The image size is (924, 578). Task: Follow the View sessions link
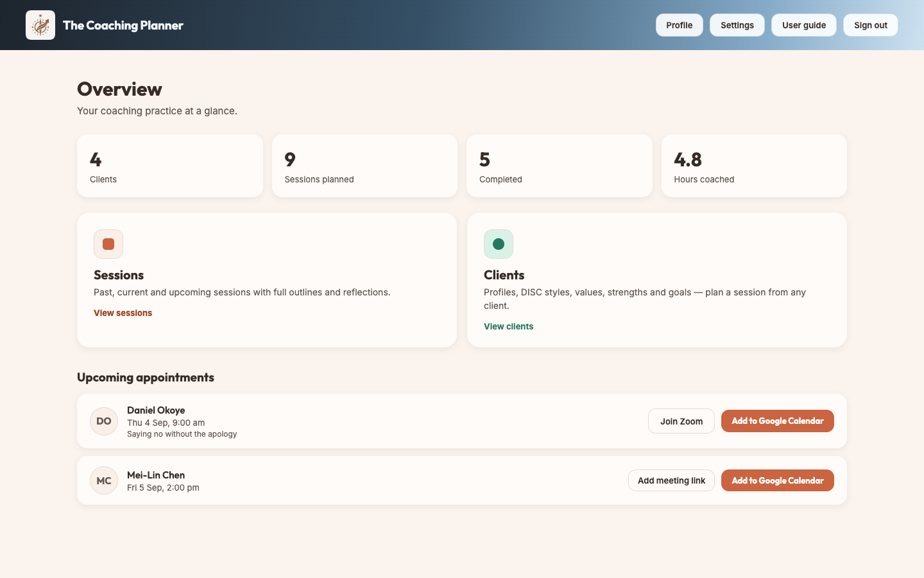123,313
